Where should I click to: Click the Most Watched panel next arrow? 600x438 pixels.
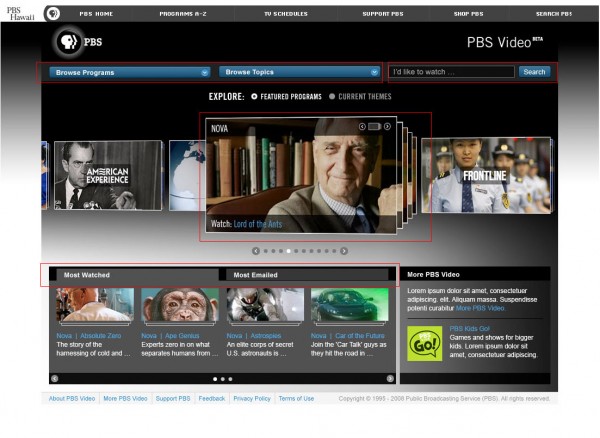390,378
